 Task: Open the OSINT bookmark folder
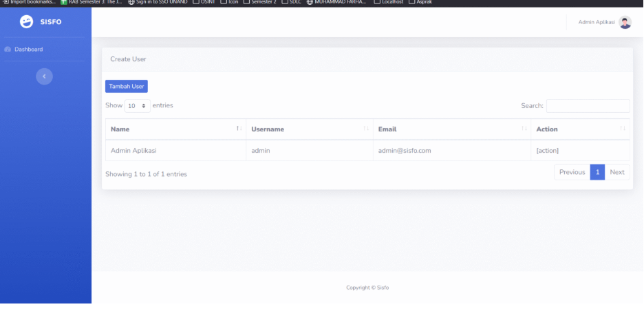205,2
